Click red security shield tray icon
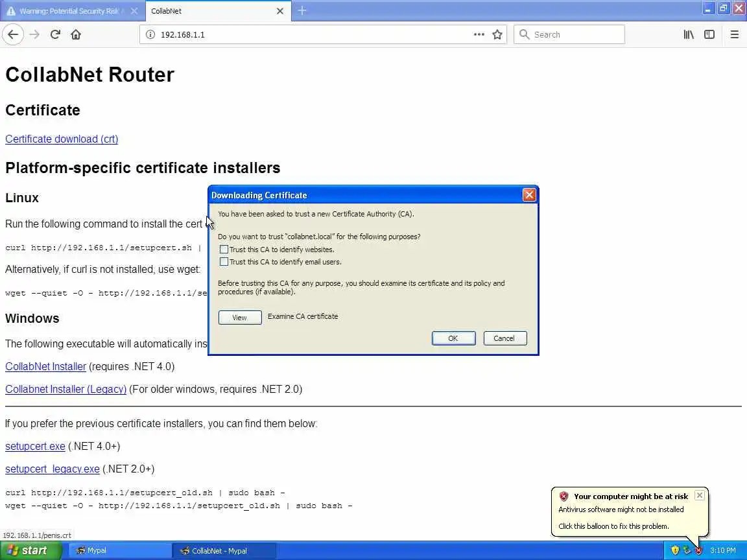747x560 pixels. pyautogui.click(x=698, y=550)
